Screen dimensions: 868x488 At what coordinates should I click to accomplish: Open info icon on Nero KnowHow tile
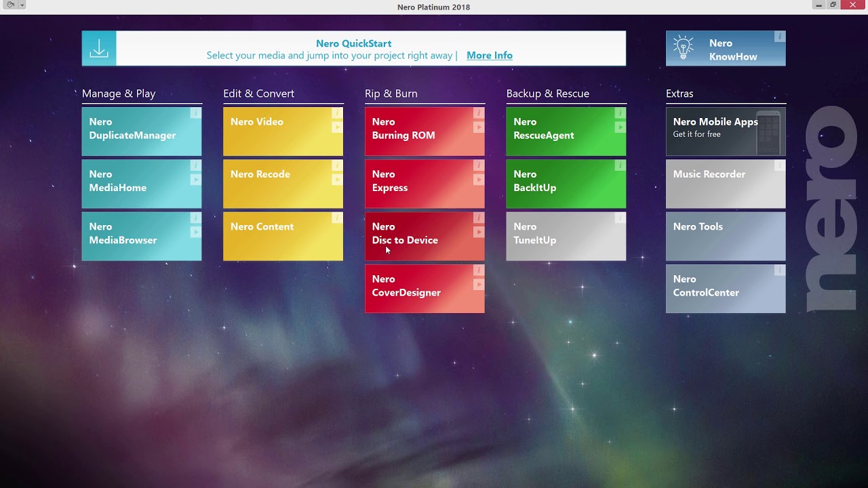[x=780, y=37]
